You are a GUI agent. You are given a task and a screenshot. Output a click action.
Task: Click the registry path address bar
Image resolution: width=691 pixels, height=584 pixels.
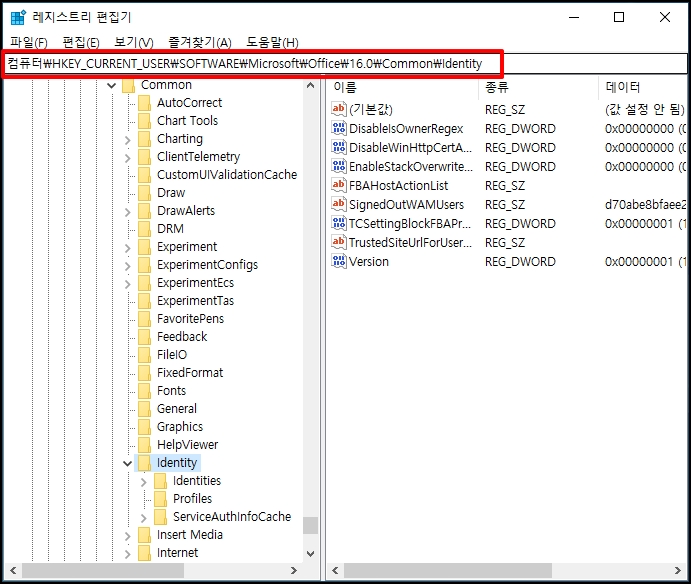346,64
